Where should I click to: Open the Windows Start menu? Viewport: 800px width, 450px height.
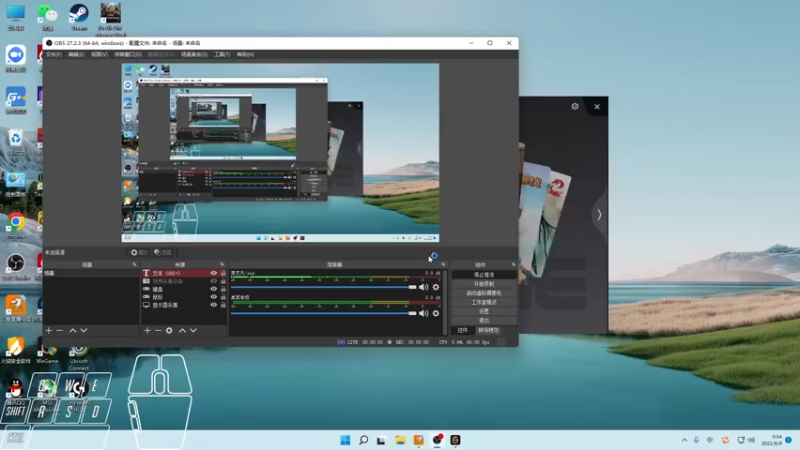(x=345, y=440)
